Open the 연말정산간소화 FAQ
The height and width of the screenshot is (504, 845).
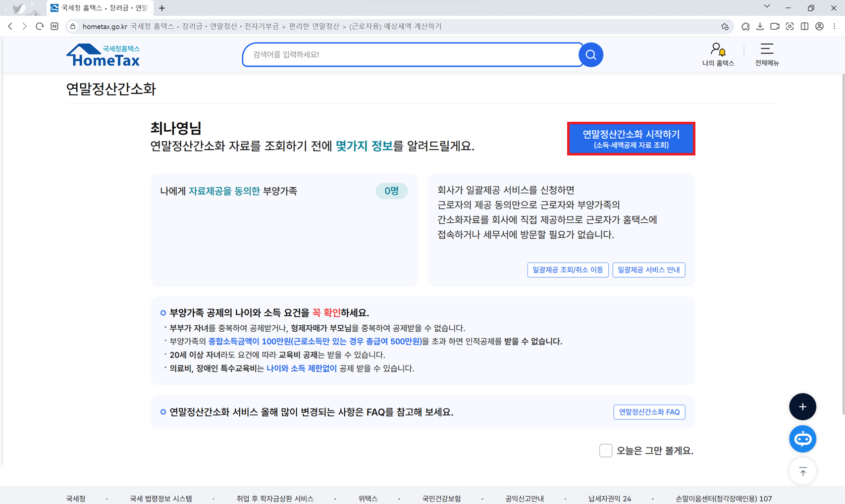[x=649, y=412]
